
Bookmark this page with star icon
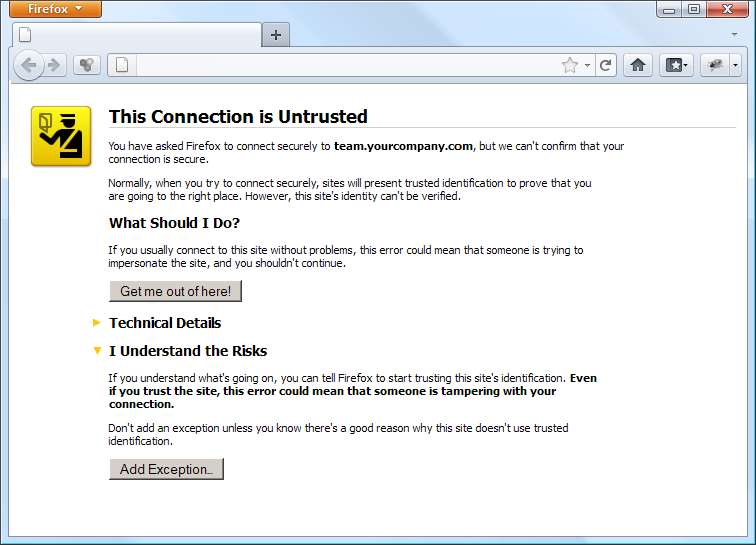click(570, 65)
